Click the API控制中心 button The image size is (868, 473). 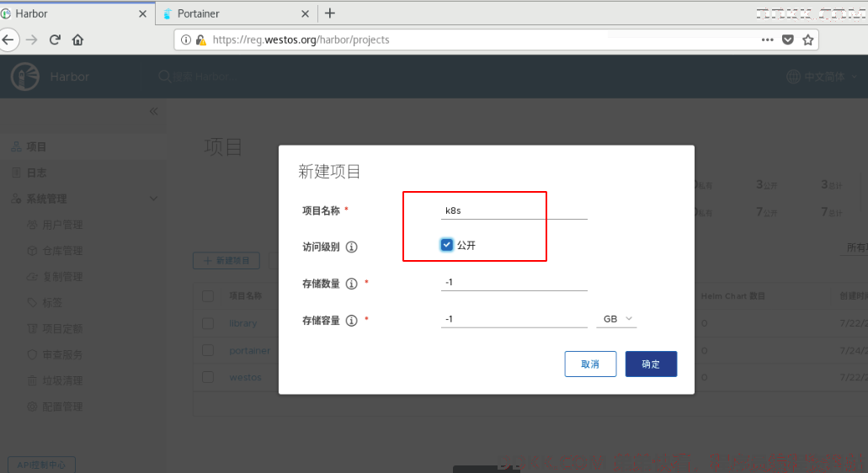click(41, 465)
